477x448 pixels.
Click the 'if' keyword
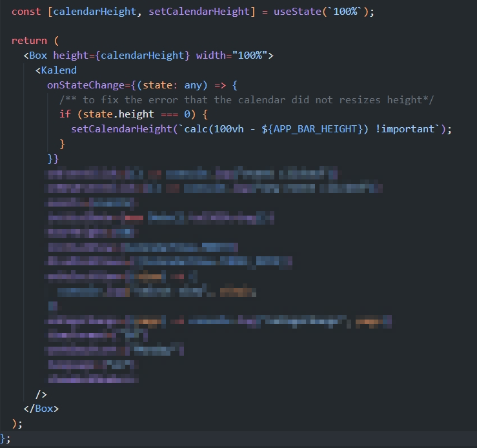(x=65, y=114)
